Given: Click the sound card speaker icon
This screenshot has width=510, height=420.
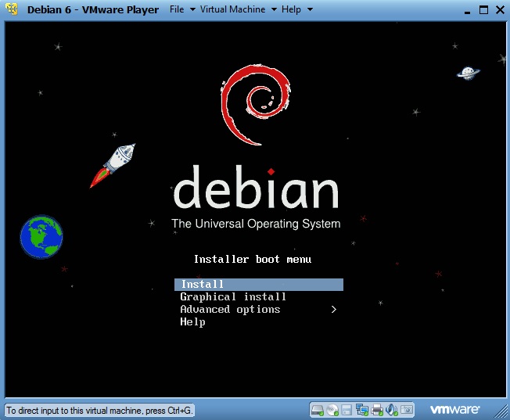Looking at the screenshot, I should pyautogui.click(x=392, y=410).
